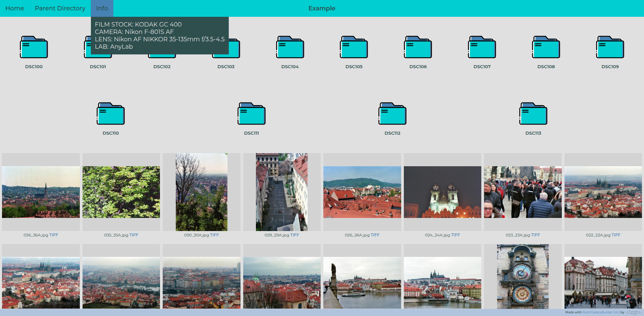Download TIFF for 036_36A.jpg
Screen dimensions: 644x316
pyautogui.click(x=54, y=235)
